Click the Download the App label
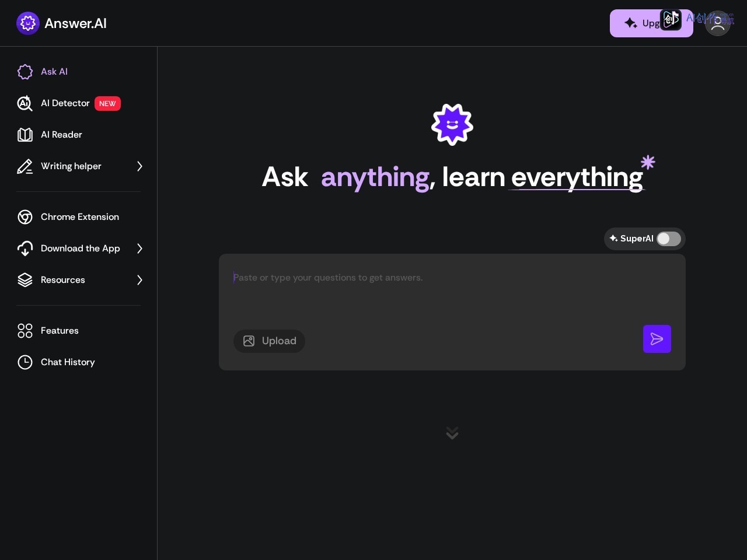 pos(81,249)
